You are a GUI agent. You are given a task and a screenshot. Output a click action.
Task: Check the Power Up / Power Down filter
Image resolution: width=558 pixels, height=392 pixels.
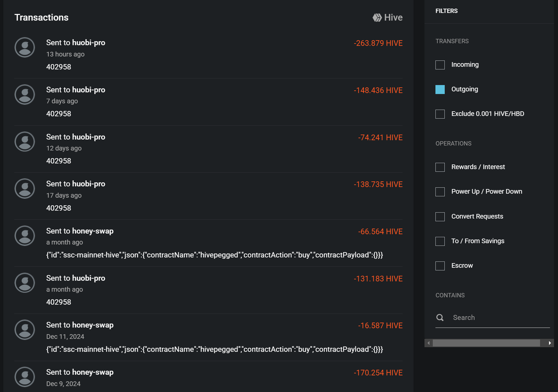(x=440, y=192)
